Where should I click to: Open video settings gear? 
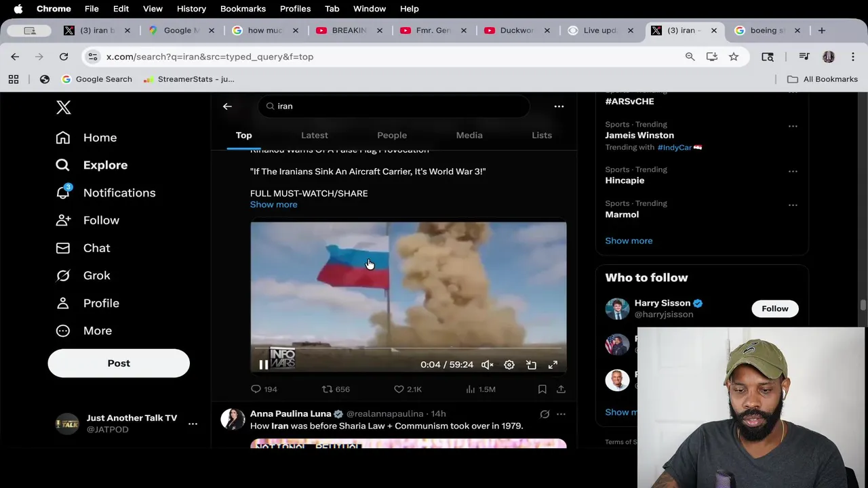point(509,365)
